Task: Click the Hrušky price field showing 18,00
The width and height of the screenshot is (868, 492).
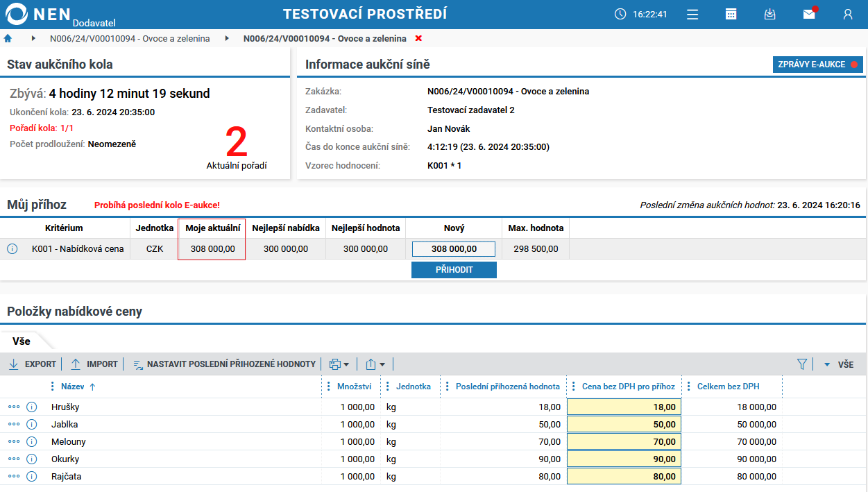Action: click(x=624, y=407)
